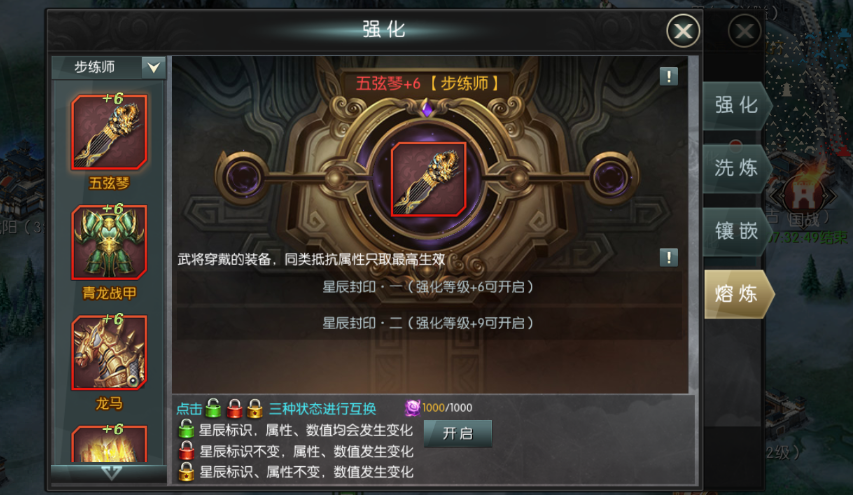Image resolution: width=853 pixels, height=495 pixels.
Task: Open the lower exclamation info icon
Action: [669, 257]
